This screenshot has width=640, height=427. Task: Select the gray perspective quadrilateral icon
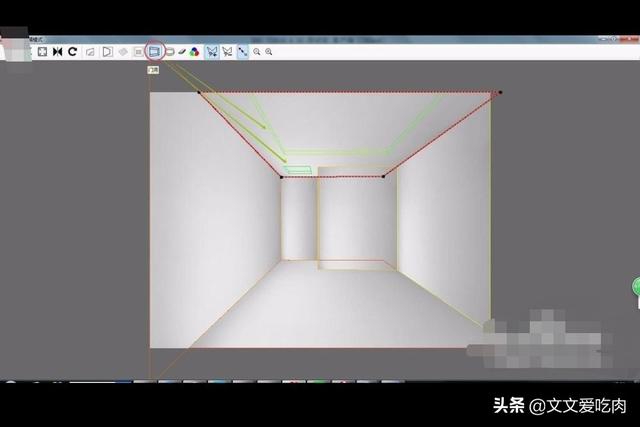90,50
